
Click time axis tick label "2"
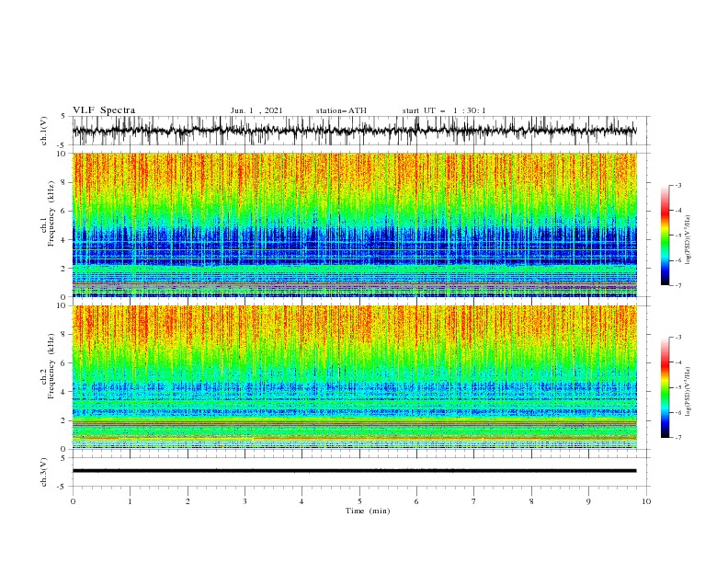[x=188, y=501]
